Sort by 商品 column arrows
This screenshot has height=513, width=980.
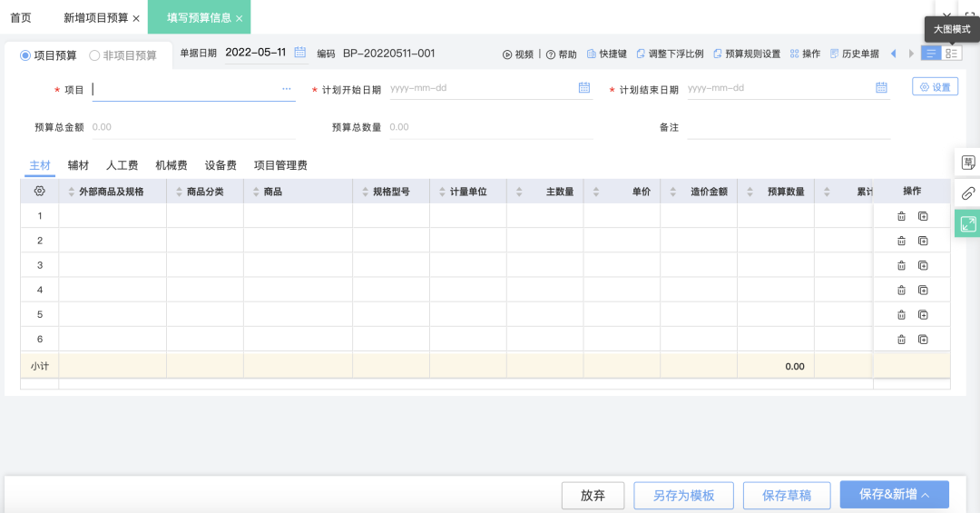pyautogui.click(x=256, y=192)
